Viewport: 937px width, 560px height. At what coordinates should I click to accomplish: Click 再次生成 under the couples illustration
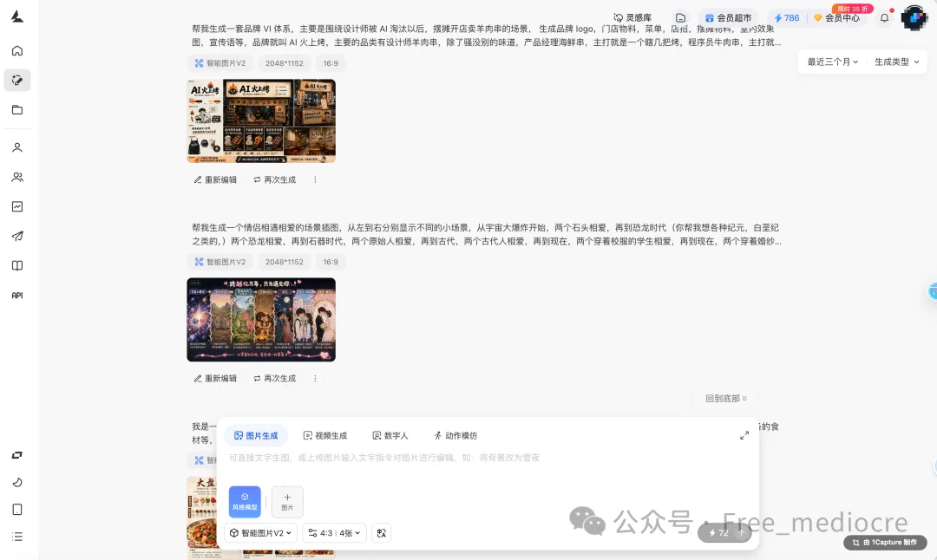tap(274, 379)
